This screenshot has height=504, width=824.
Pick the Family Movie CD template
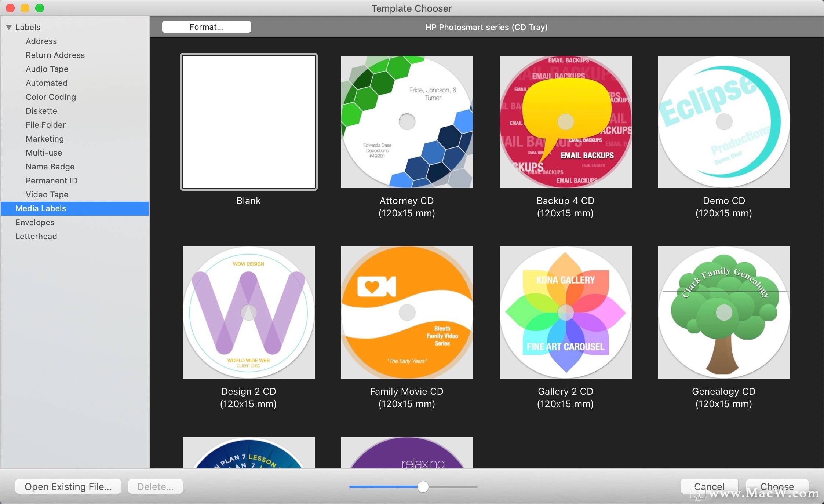pos(407,313)
